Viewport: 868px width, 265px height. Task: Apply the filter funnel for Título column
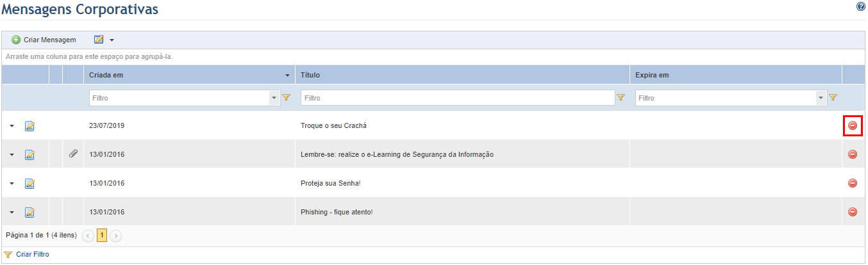pos(621,98)
